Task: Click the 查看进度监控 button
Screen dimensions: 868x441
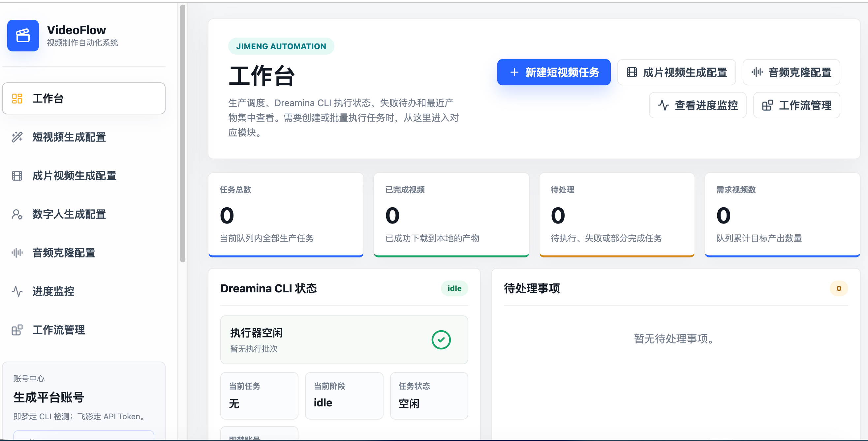Action: [697, 105]
